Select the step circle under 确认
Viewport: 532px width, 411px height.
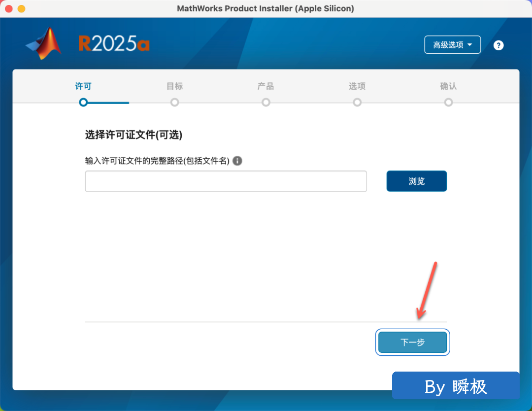448,103
